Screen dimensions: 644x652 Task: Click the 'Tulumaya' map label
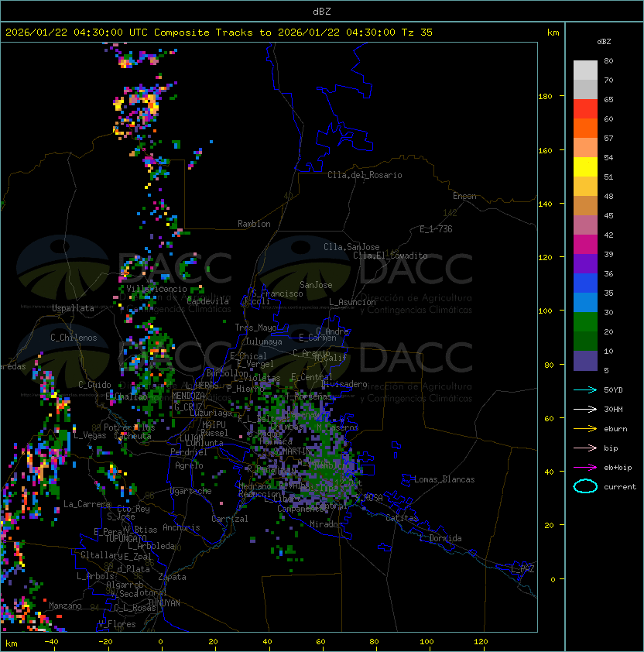point(264,341)
